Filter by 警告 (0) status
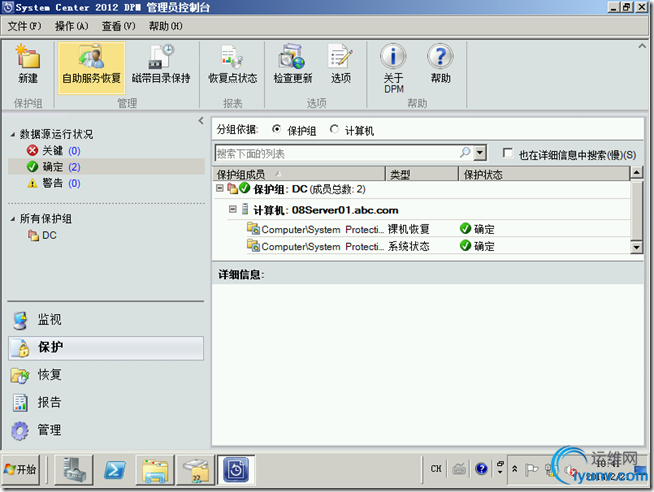654x492 pixels. coord(53,183)
